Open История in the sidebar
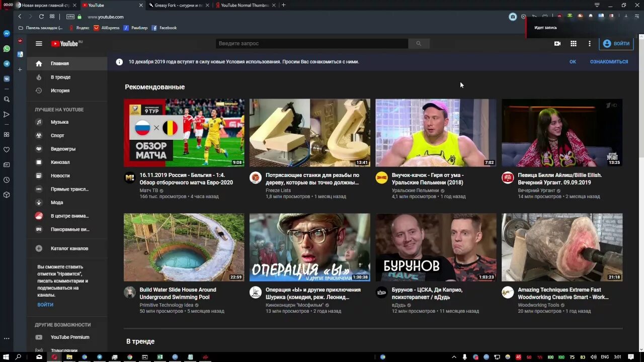The height and width of the screenshot is (362, 644). point(67,90)
